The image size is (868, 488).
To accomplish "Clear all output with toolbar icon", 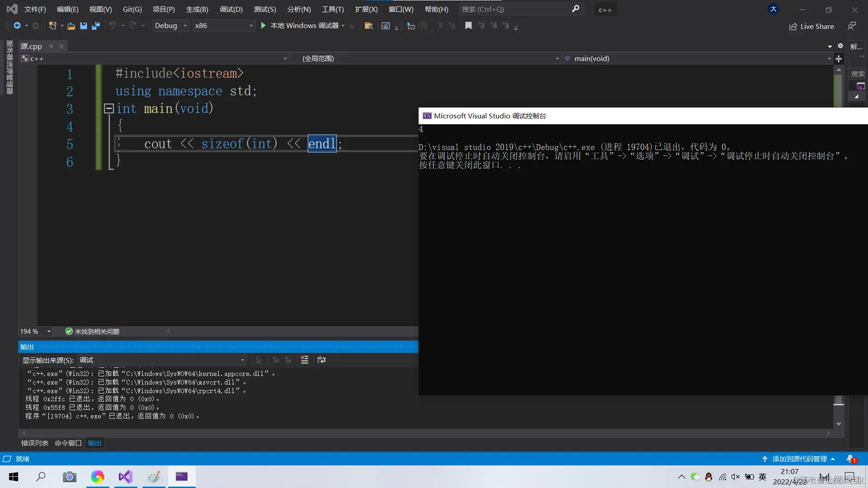I will click(304, 360).
